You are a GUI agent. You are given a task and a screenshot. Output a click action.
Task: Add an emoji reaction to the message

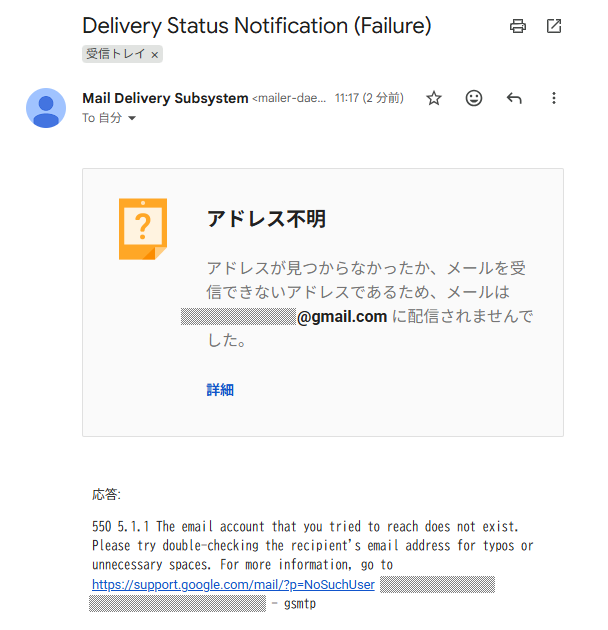tap(474, 98)
